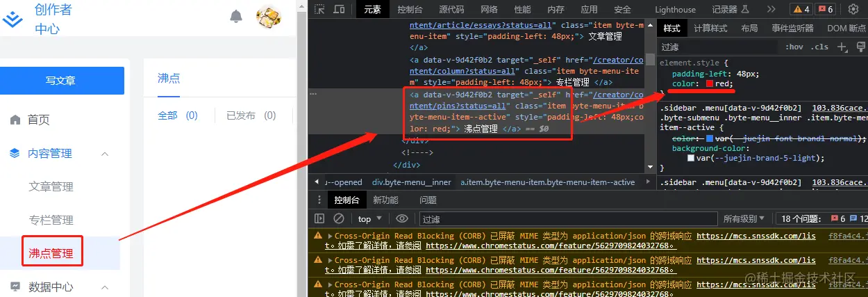Select a.item.byte-menu-item--active in the breadcrumb

coord(548,182)
